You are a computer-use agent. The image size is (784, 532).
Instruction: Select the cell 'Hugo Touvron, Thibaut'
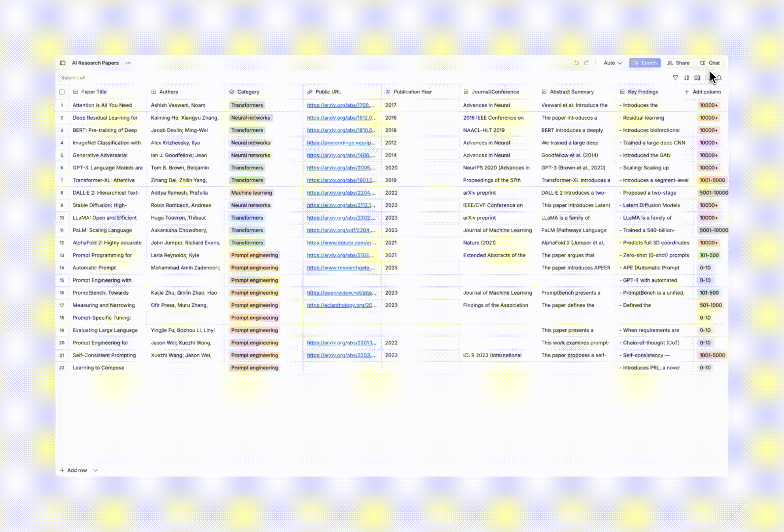[x=186, y=218]
